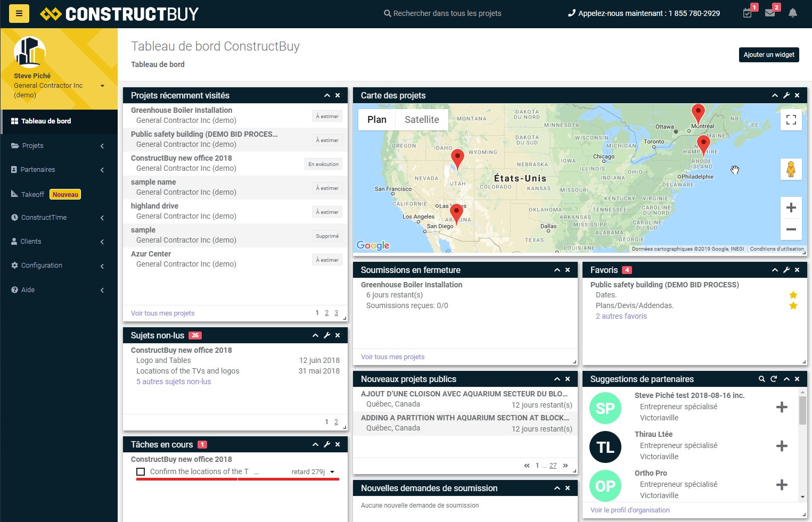Open Greenhouse Boiler Installation recent project
Viewport: 812px width, 522px height.
point(235,115)
